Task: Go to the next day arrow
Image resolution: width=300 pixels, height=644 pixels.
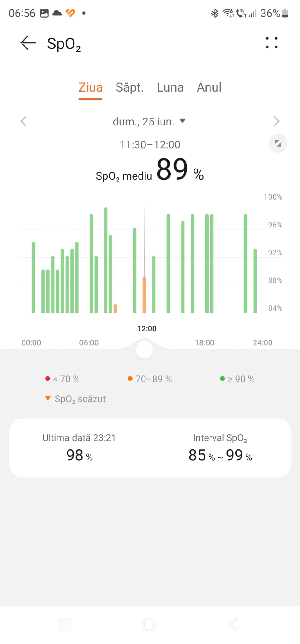Action: click(276, 121)
